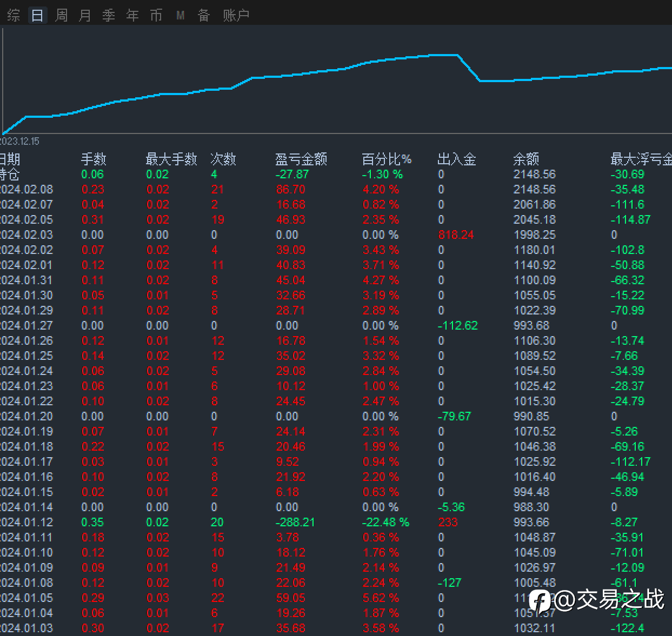Click the -288.21 loss amount
672x636 pixels.
point(295,523)
